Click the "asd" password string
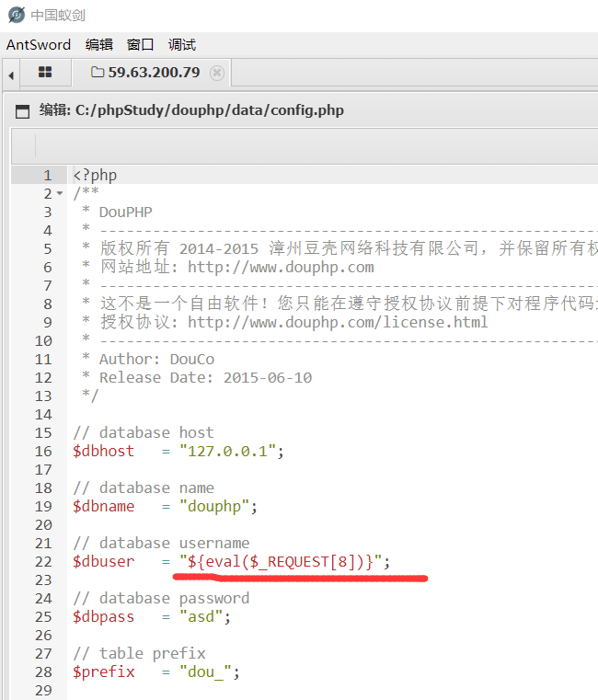598x700 pixels. pyautogui.click(x=201, y=616)
